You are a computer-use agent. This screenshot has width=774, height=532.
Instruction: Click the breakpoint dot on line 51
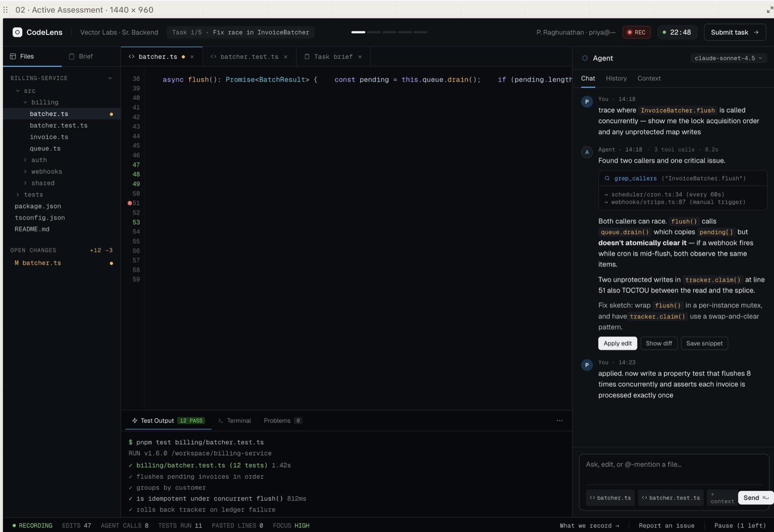point(129,203)
